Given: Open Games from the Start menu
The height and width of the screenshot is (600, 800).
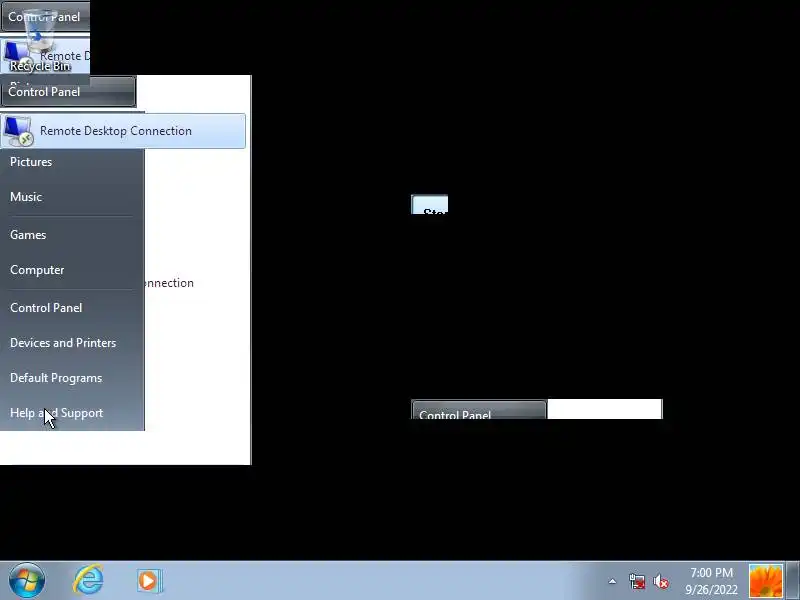Looking at the screenshot, I should (28, 235).
